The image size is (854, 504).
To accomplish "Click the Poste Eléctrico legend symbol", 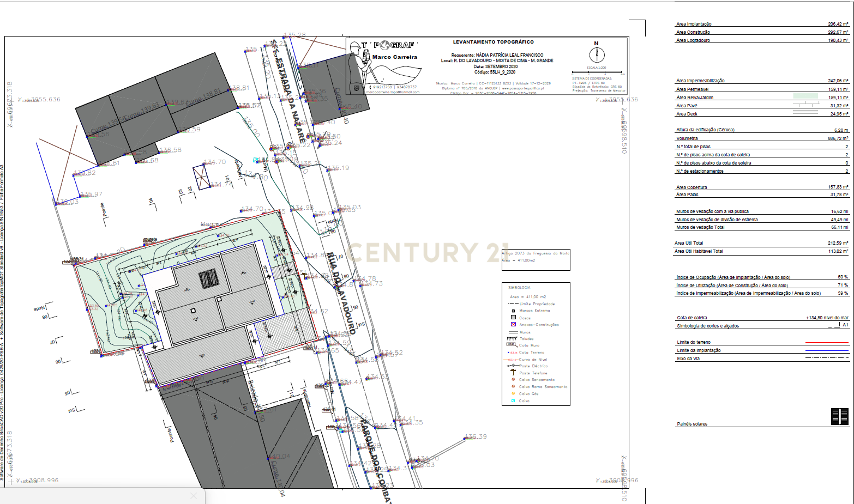I will pos(512,366).
